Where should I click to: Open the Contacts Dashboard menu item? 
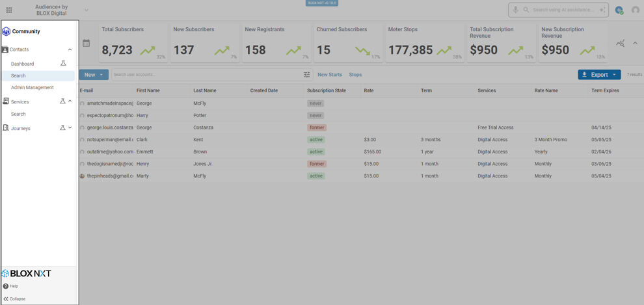tap(23, 64)
